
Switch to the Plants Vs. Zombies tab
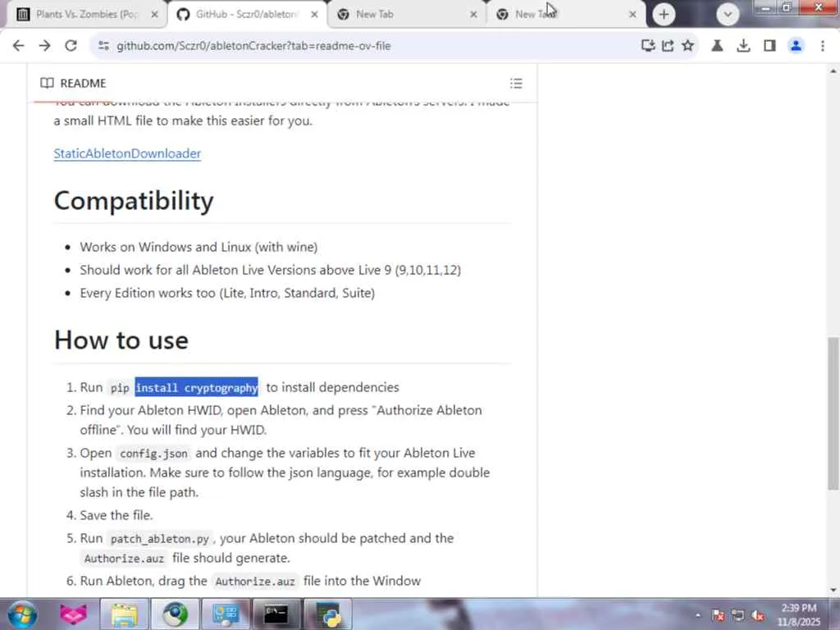[x=85, y=15]
